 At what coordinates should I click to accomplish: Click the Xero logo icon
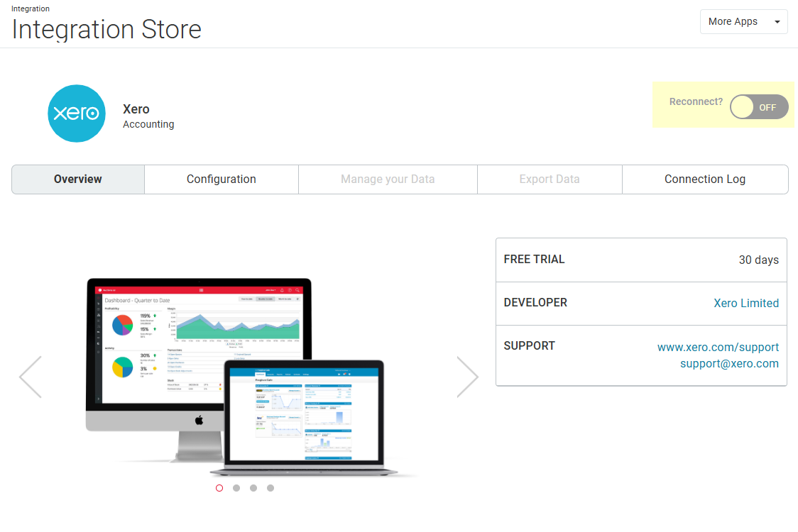(x=77, y=113)
